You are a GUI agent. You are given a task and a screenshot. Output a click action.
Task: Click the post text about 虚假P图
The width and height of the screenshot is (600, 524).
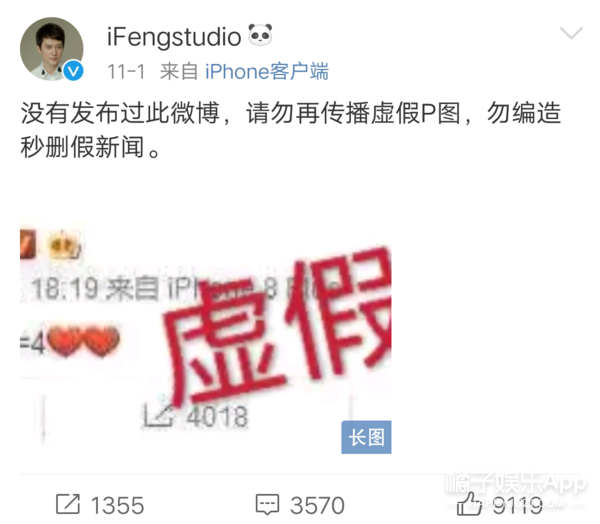click(x=291, y=130)
